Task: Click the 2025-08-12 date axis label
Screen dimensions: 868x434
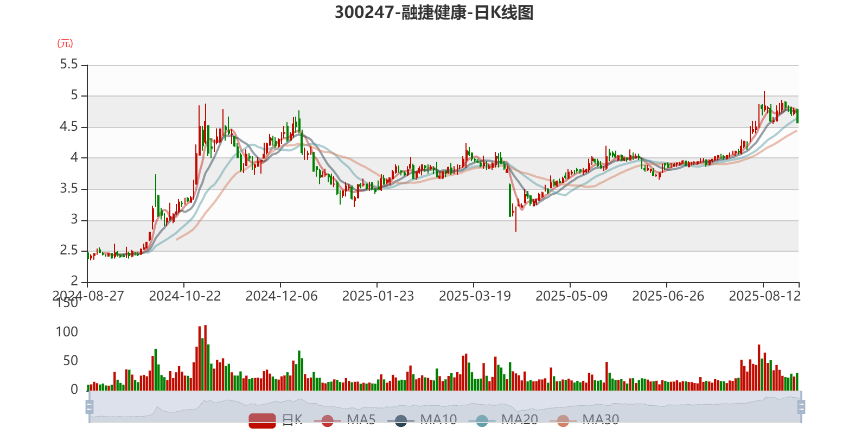Action: tap(764, 296)
